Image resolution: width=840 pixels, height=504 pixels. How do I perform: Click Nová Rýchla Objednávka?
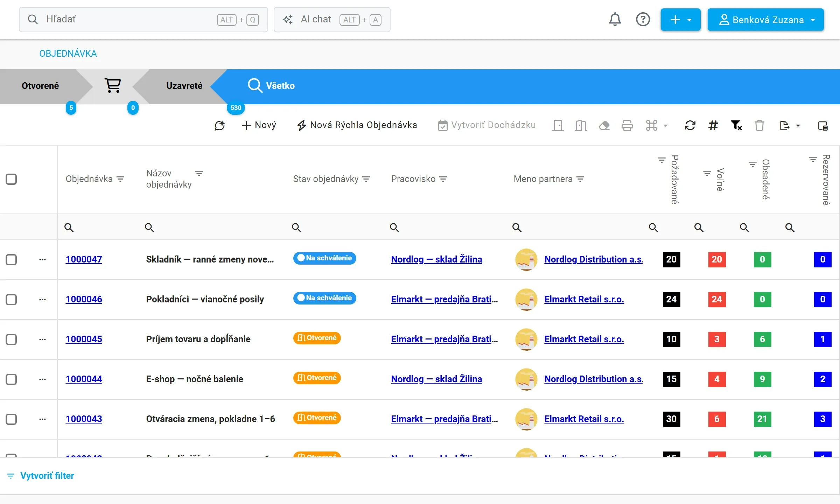coord(357,125)
